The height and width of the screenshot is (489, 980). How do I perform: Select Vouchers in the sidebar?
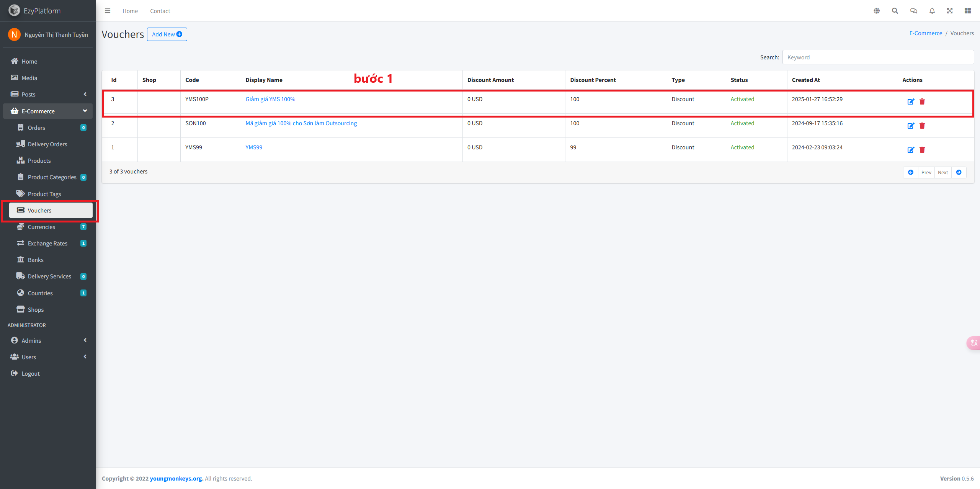point(51,210)
